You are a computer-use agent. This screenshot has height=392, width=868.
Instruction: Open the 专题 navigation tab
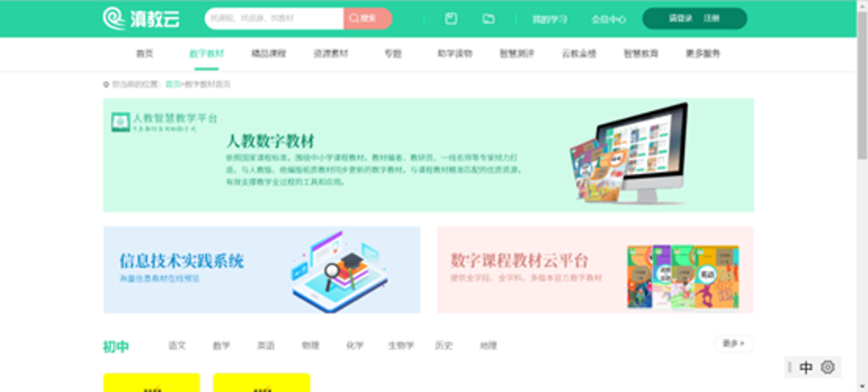point(392,53)
